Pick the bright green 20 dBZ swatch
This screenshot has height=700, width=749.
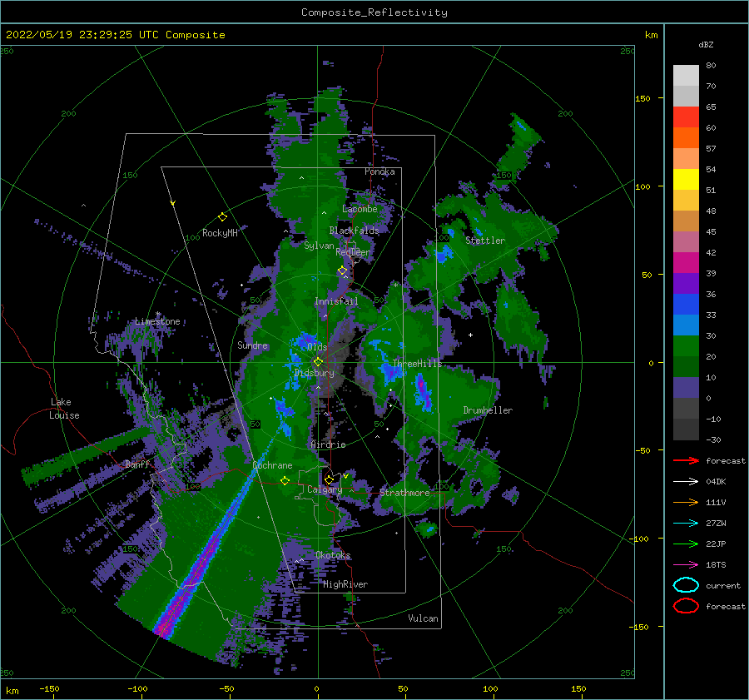[x=686, y=345]
